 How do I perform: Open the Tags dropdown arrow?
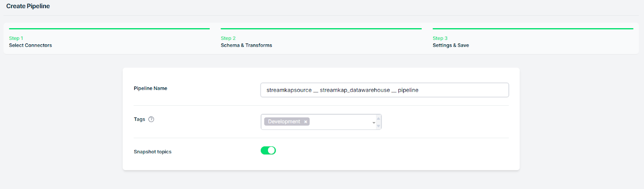(374, 123)
